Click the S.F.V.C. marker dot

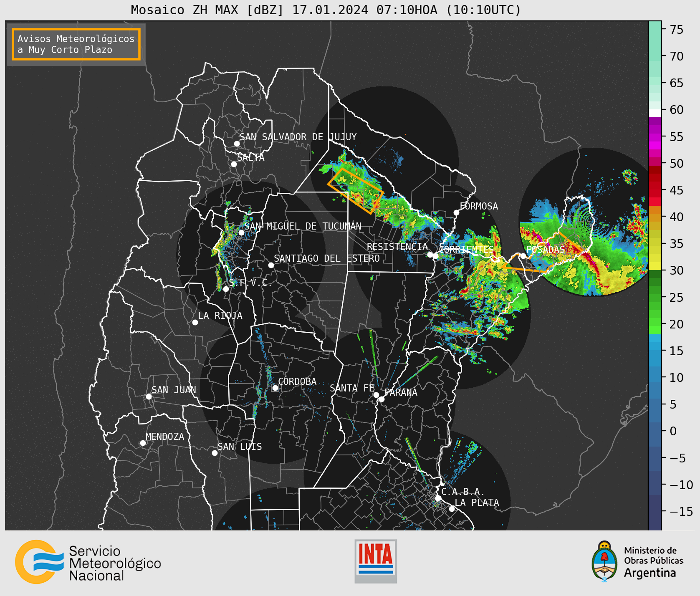(x=226, y=289)
